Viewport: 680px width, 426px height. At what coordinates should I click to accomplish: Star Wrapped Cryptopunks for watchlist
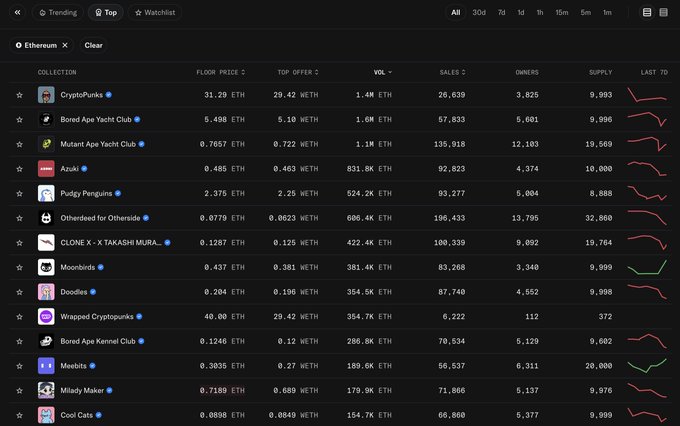[20, 317]
